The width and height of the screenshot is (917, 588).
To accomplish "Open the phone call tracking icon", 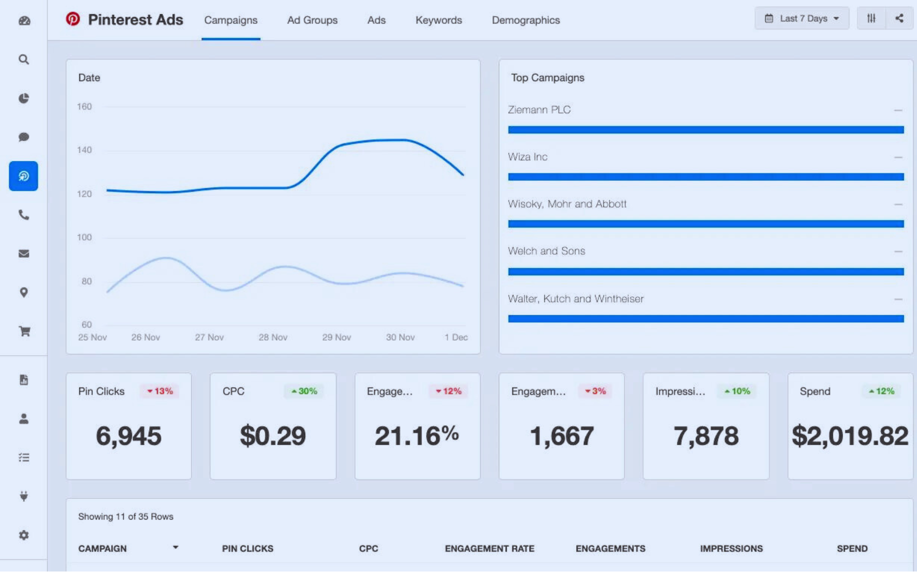I will point(24,215).
